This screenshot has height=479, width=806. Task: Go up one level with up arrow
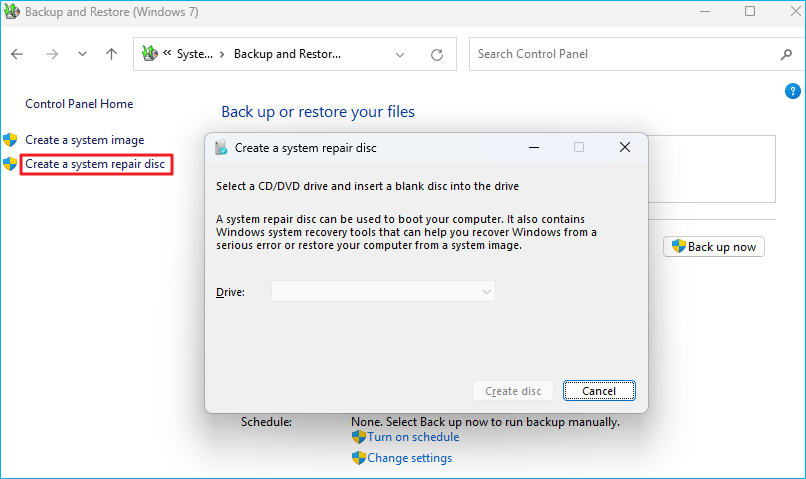111,54
